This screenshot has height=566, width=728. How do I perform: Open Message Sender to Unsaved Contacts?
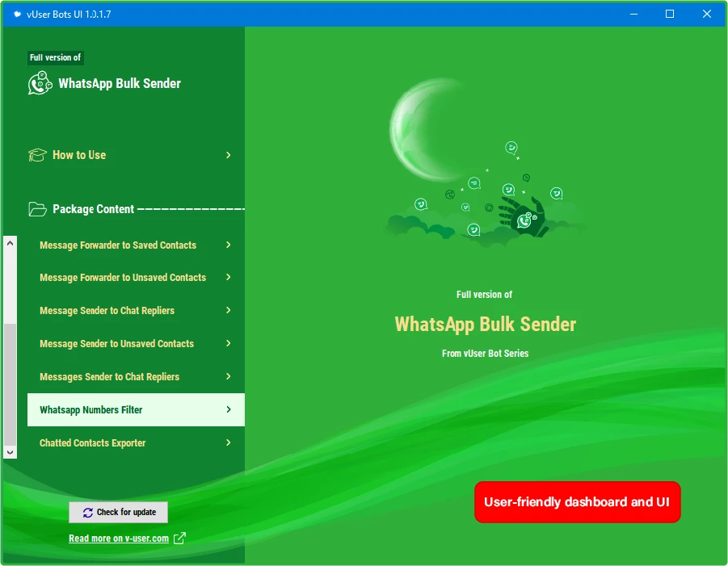coord(136,343)
